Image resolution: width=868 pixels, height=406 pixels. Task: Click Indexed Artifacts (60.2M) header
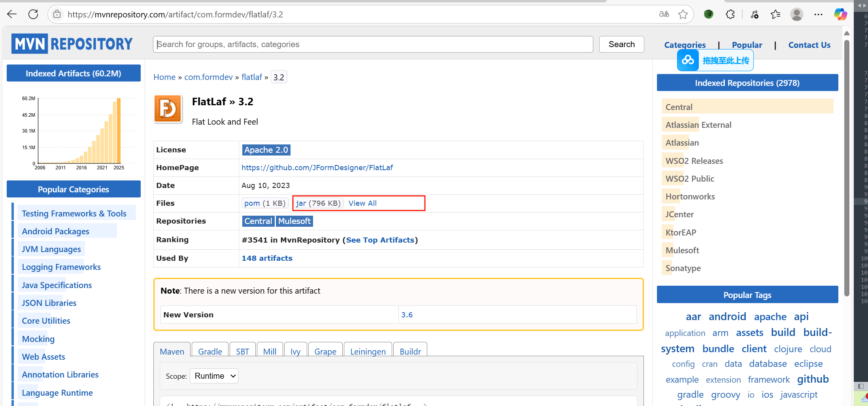click(74, 73)
